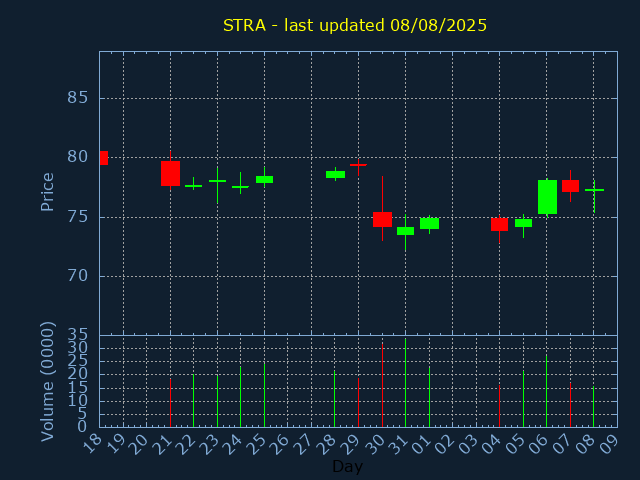Select the Price axis label

click(x=47, y=192)
